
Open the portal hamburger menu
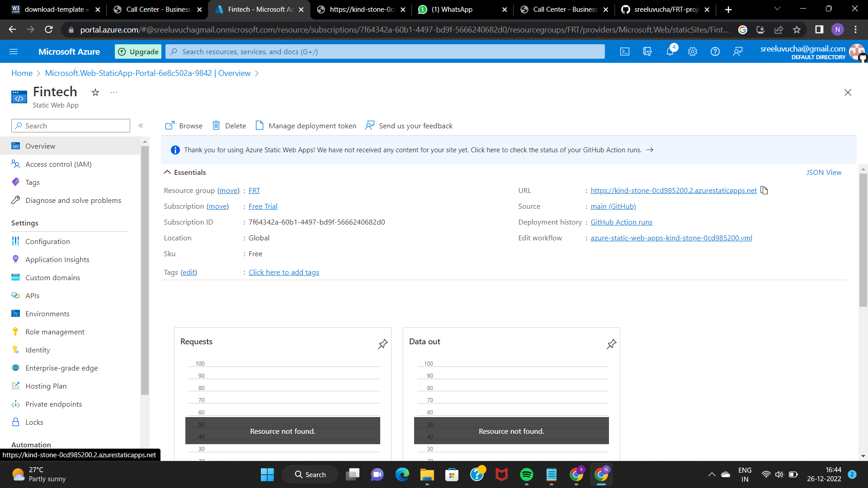(x=14, y=52)
